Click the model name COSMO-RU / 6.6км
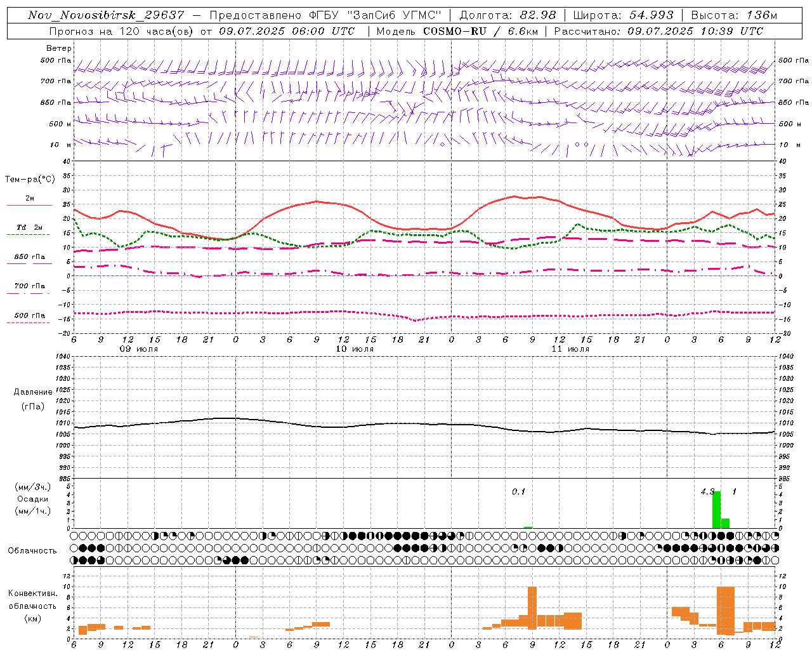The height and width of the screenshot is (650, 812). (x=480, y=31)
